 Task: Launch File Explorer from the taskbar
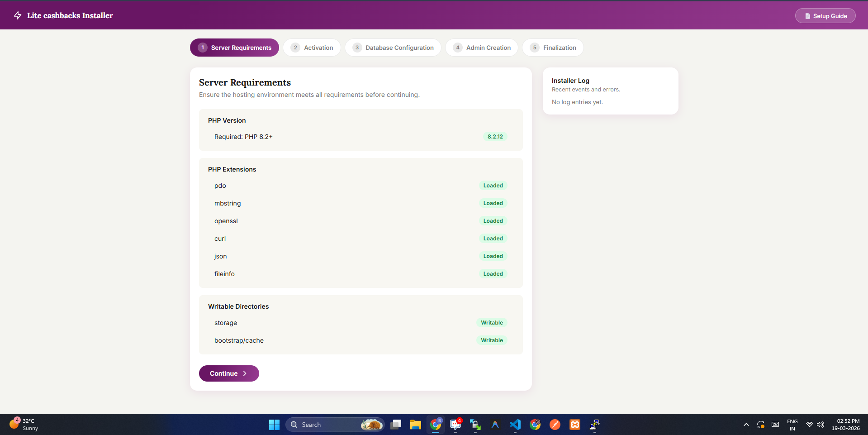415,425
